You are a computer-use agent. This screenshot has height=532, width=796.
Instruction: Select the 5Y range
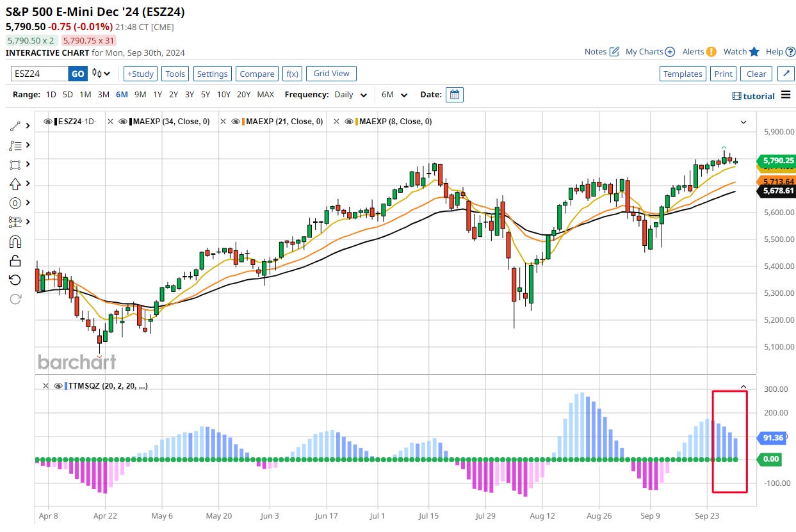[x=205, y=95]
